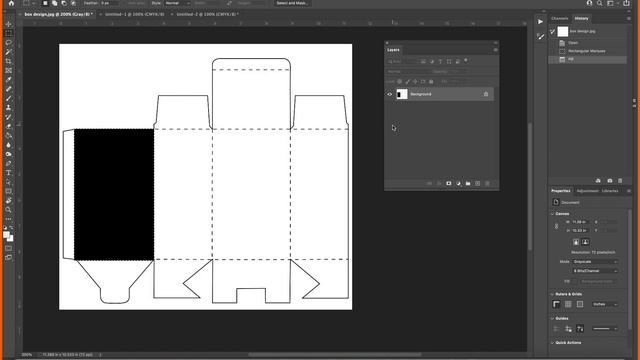640x360 pixels.
Task: Select the Hand tool
Action: [x=8, y=200]
